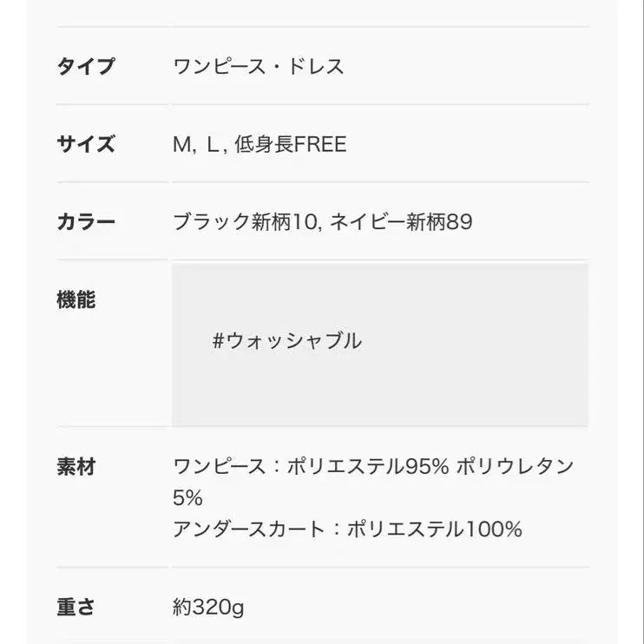Select the ブラック新柄10 color text

tap(246, 221)
